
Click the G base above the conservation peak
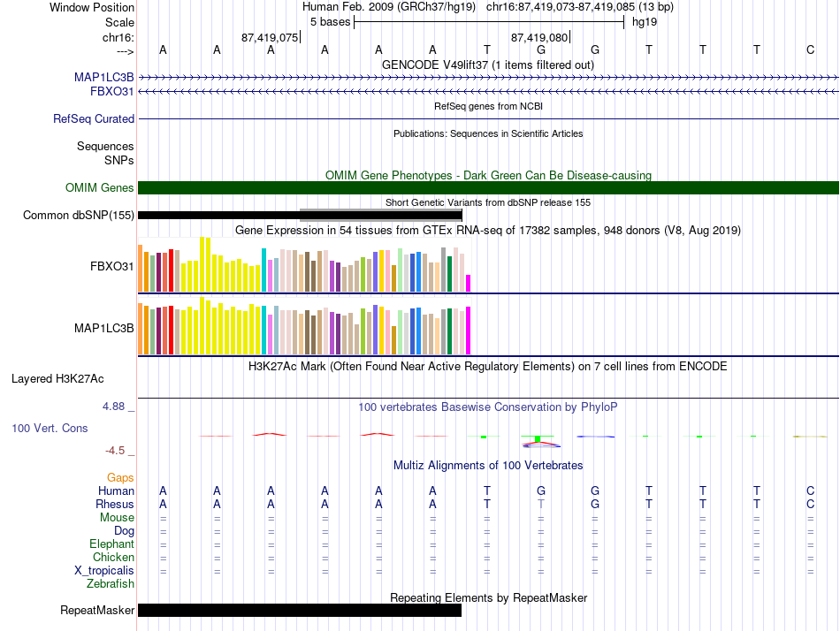(541, 49)
